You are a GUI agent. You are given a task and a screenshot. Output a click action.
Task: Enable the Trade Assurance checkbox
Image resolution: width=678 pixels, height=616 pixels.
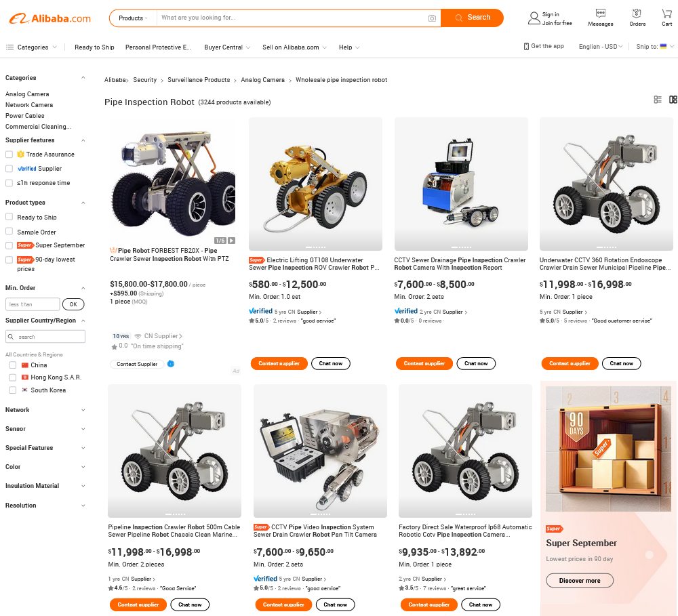point(9,155)
